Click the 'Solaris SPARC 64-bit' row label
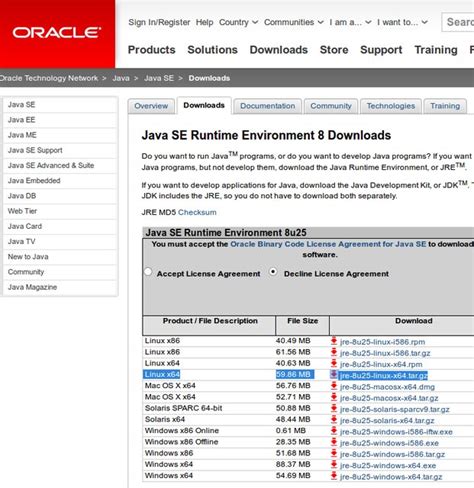The image size is (474, 488). pyautogui.click(x=183, y=408)
